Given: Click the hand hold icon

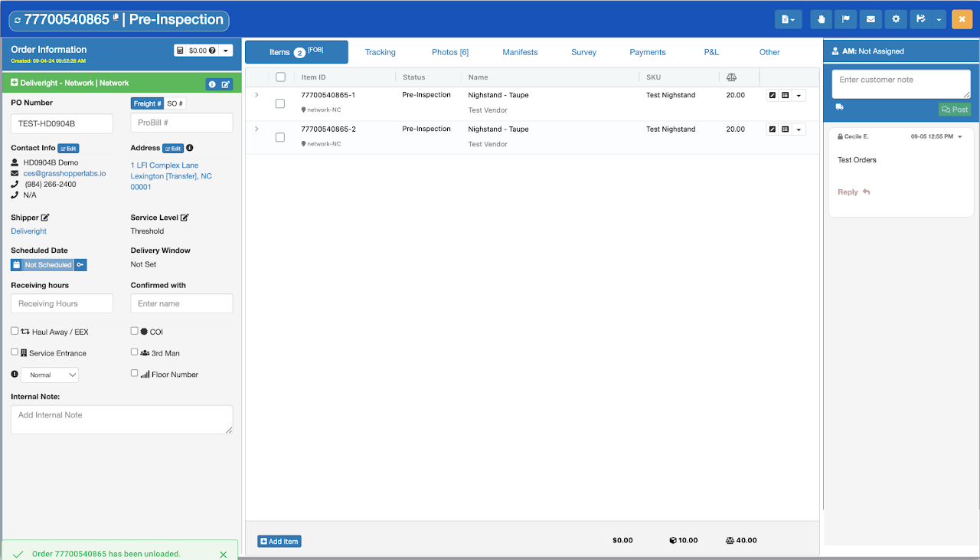Looking at the screenshot, I should coord(822,19).
